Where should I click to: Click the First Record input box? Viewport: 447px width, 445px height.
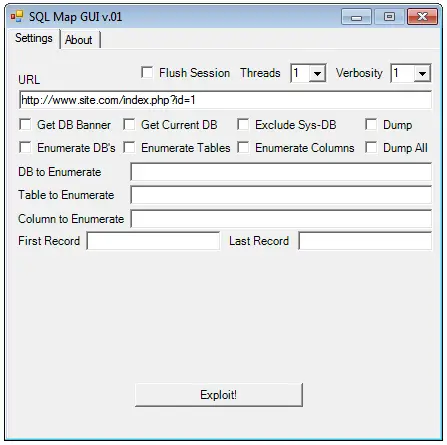153,241
